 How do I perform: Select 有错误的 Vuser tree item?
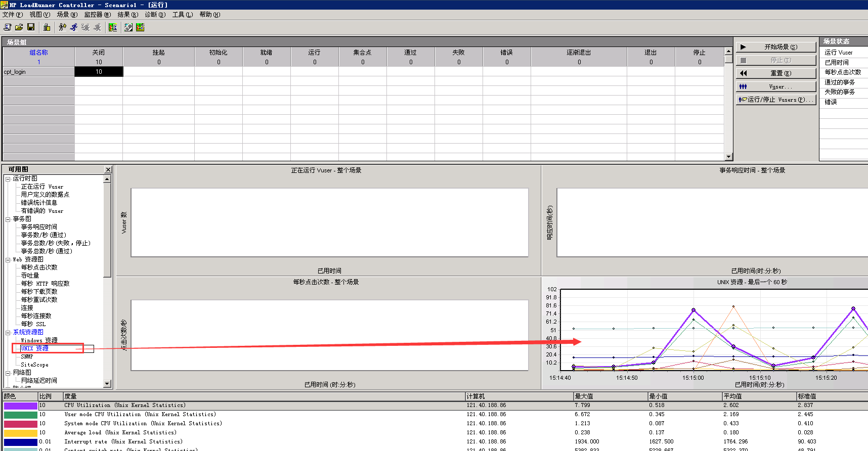tap(42, 211)
